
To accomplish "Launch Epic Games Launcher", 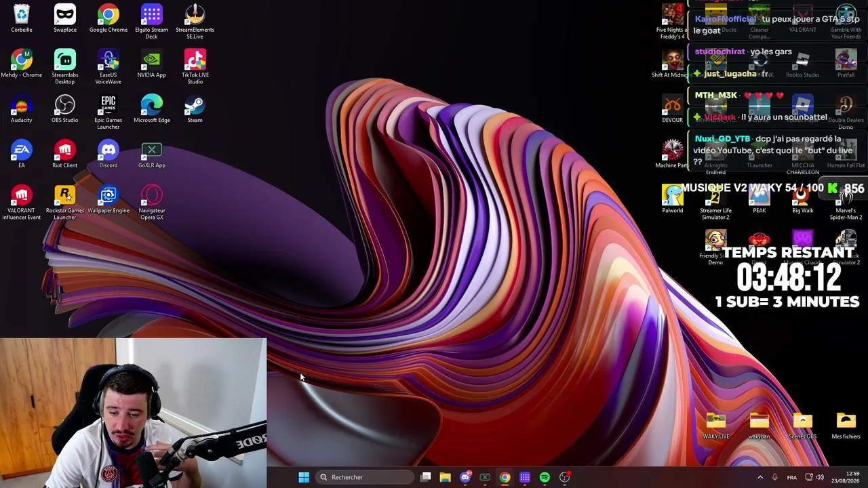I will pos(108,113).
